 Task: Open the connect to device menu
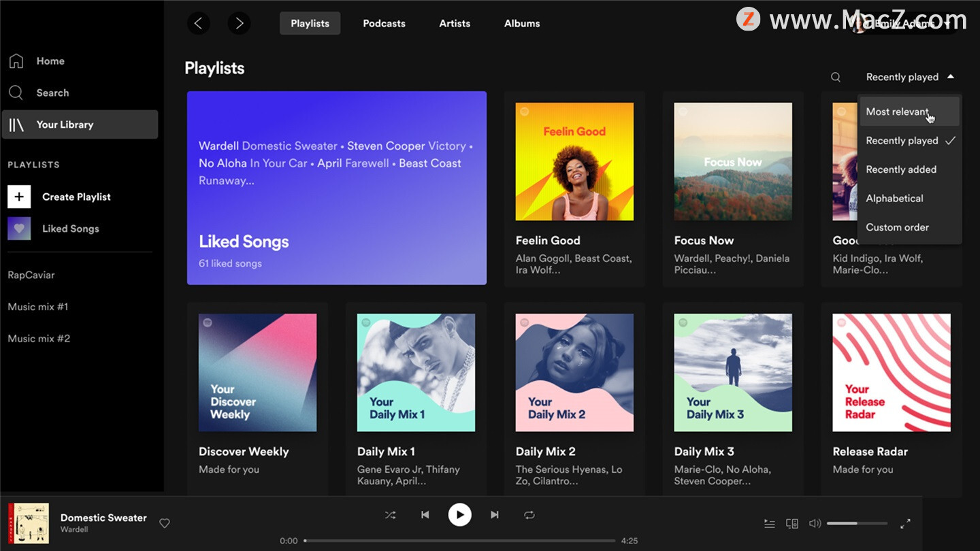792,524
